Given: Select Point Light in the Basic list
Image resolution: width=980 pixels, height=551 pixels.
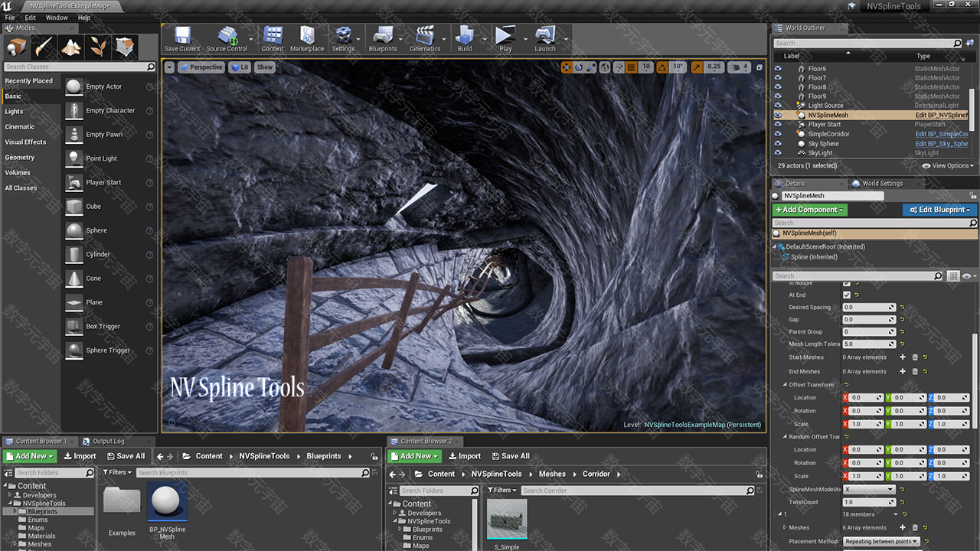Looking at the screenshot, I should click(x=102, y=158).
